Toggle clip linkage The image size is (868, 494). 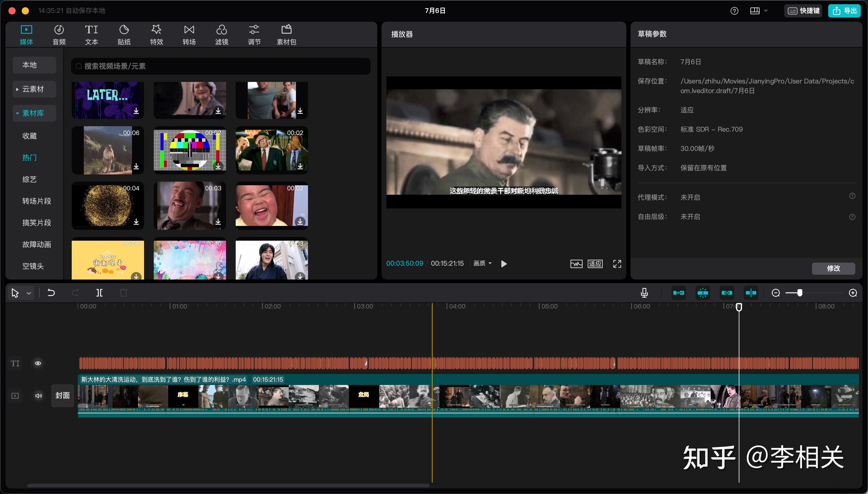coord(727,293)
